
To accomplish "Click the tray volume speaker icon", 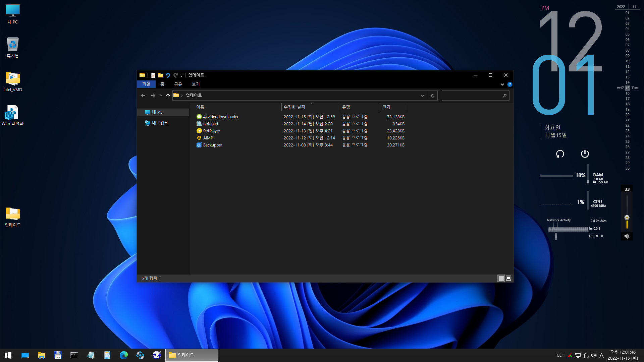I will pos(594,355).
